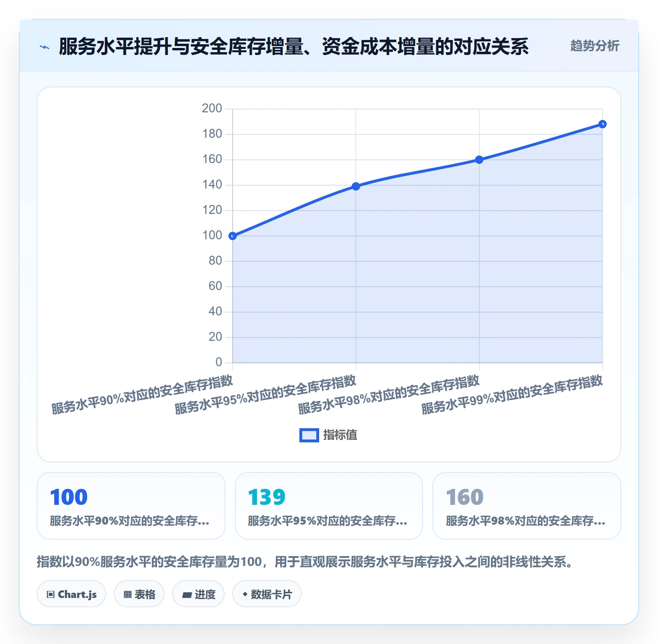Click the lightning bolt icon beside the title
Image resolution: width=658 pixels, height=644 pixels.
coord(45,47)
